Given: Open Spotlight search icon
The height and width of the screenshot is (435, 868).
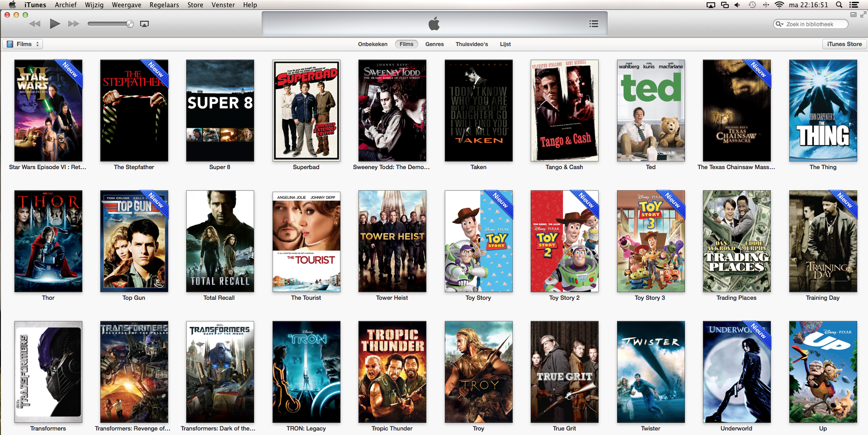Looking at the screenshot, I should (x=839, y=5).
